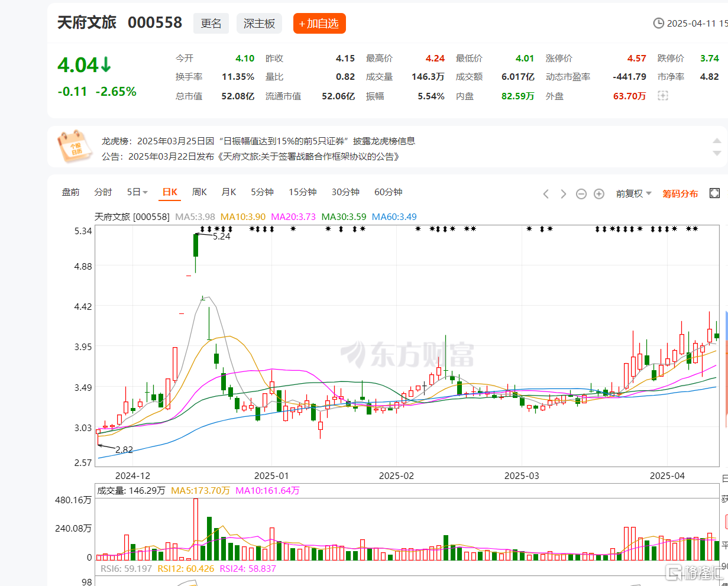Click the 跌停价 value 3.74
728x586 pixels.
[x=710, y=59]
